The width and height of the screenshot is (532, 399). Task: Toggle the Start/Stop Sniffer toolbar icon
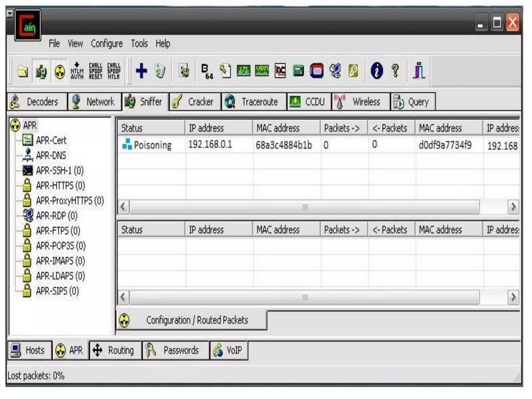pyautogui.click(x=41, y=71)
